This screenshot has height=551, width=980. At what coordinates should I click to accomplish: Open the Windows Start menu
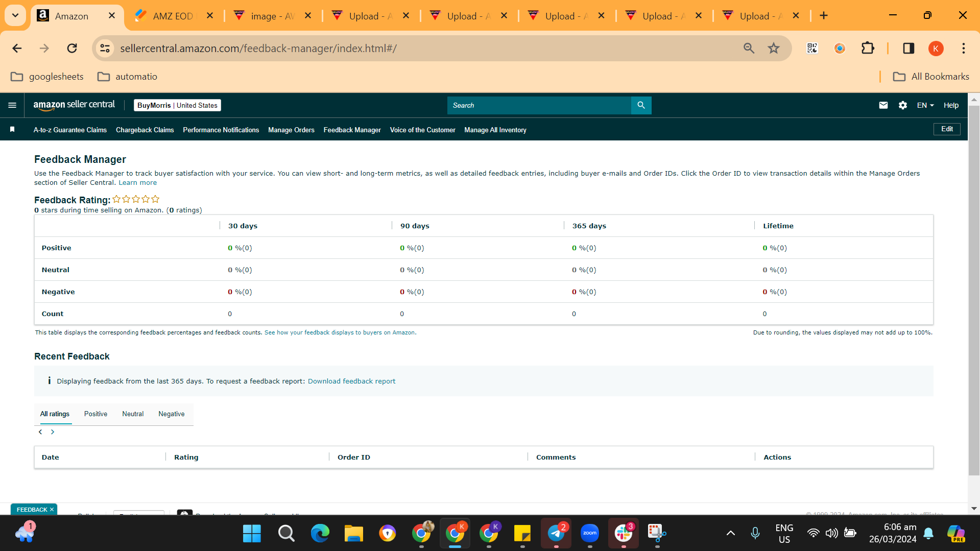pyautogui.click(x=252, y=534)
